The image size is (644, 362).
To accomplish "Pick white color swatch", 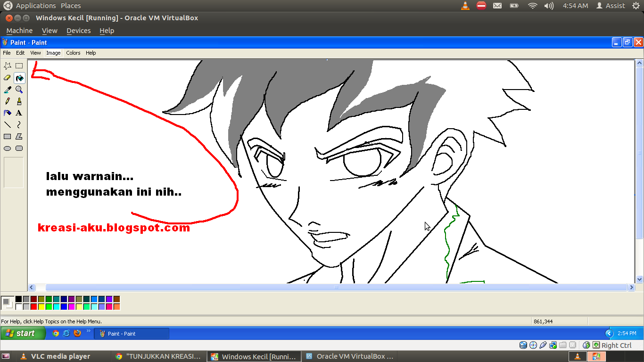I will [x=18, y=306].
